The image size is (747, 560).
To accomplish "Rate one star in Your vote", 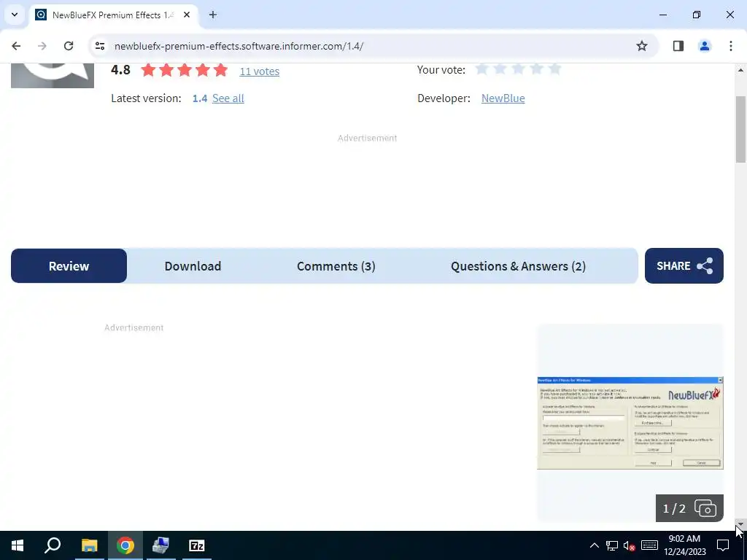I will tap(481, 69).
